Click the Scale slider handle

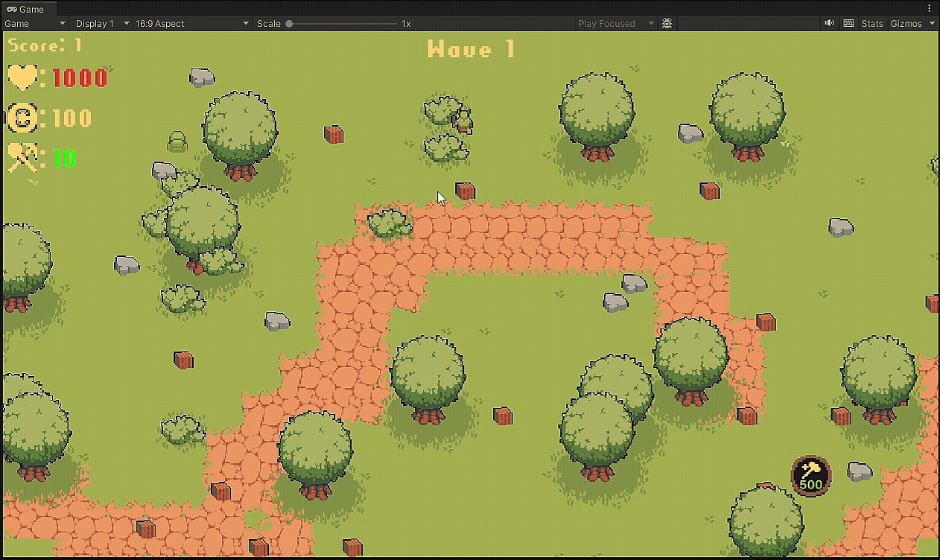289,24
